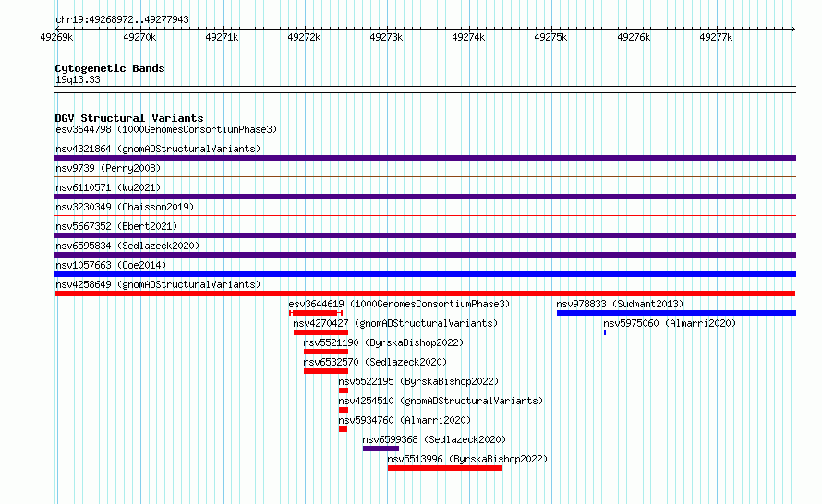Click the DGV Structural Variants track title
This screenshot has height=504, width=822.
[129, 118]
